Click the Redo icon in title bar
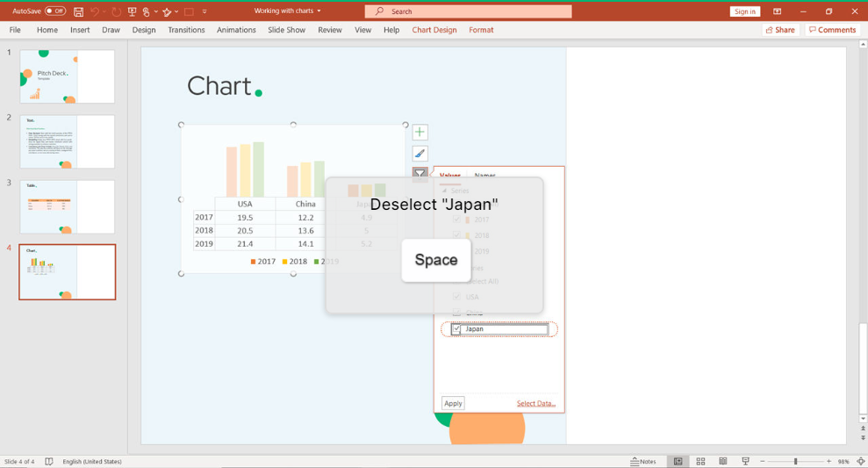868x468 pixels. (116, 11)
